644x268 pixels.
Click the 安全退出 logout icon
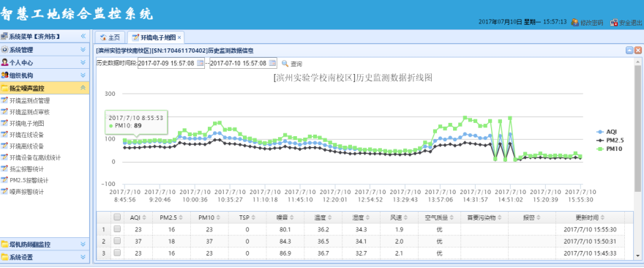(614, 22)
